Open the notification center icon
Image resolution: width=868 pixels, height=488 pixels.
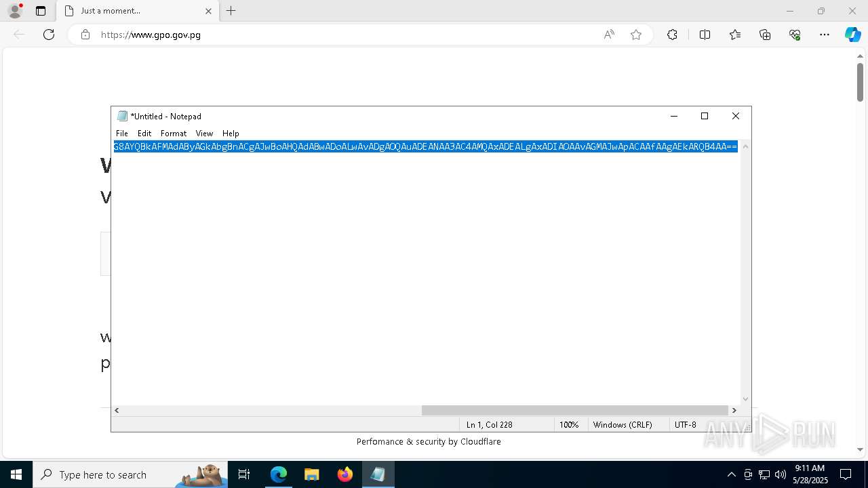coord(846,474)
